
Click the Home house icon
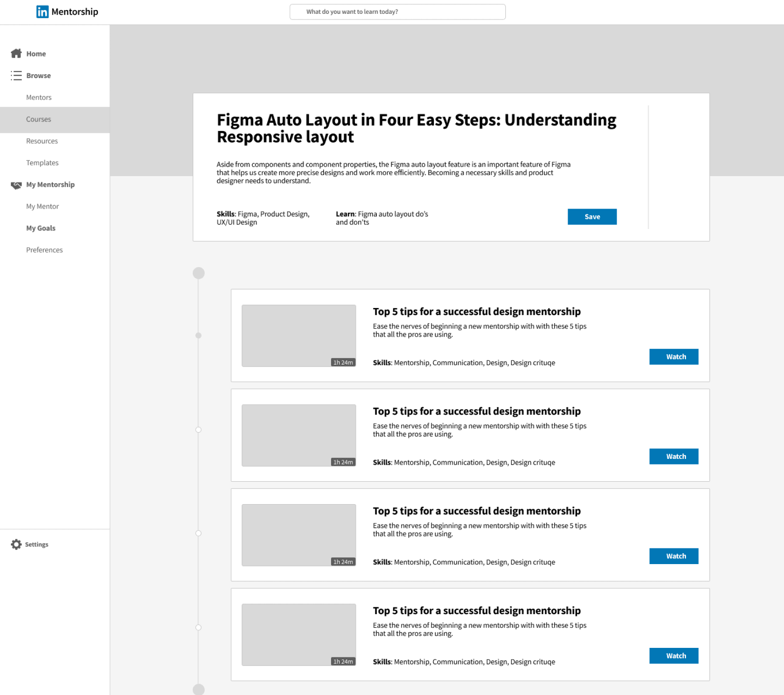16,53
